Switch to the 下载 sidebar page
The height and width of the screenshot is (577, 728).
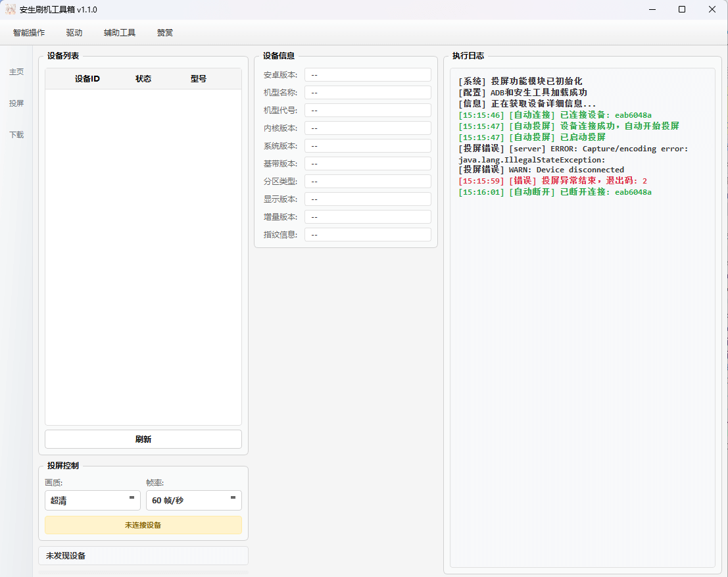pos(16,135)
